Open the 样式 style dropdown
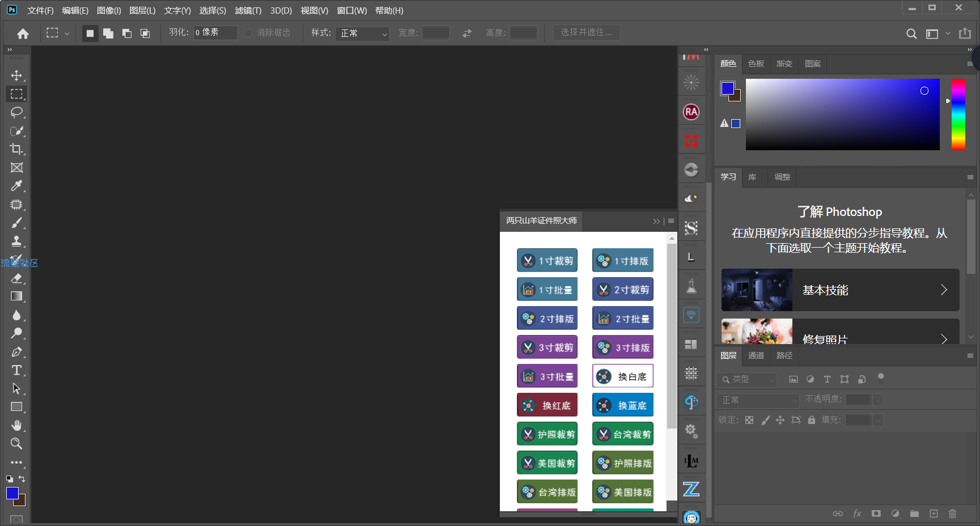 pyautogui.click(x=362, y=33)
